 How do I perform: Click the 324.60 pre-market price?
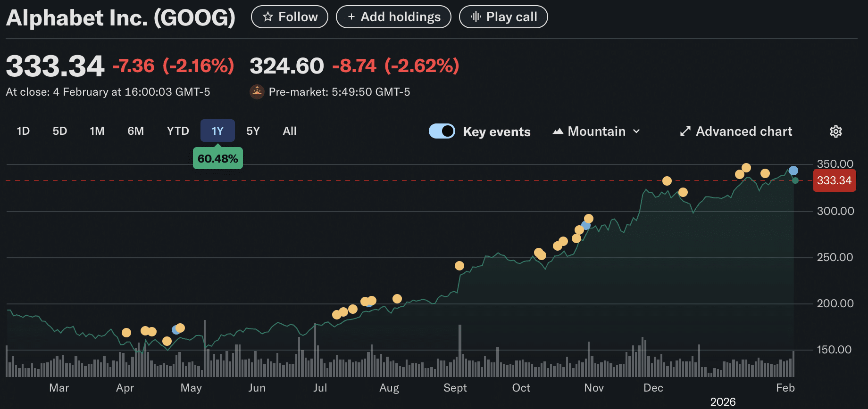287,66
